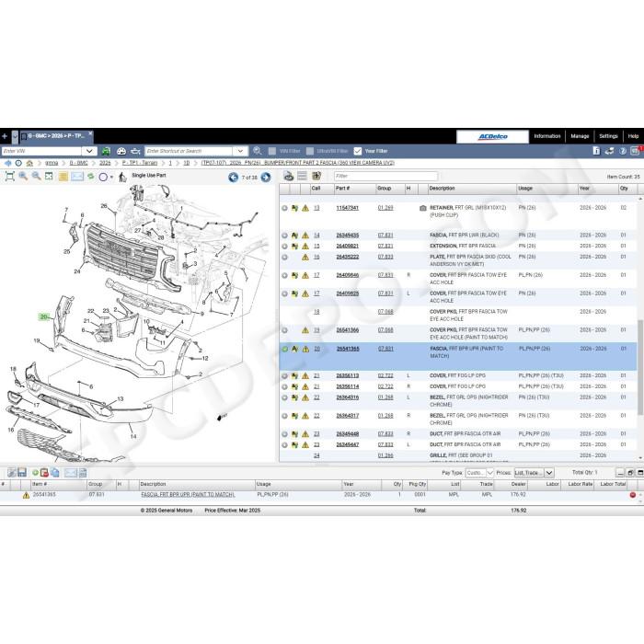Open the 2026 breadcrumb link
The width and height of the screenshot is (644, 644).
click(x=105, y=163)
